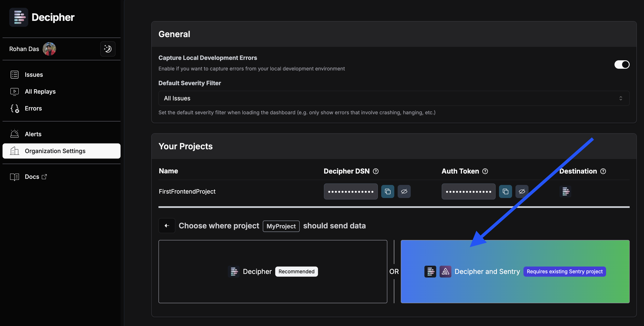The image size is (644, 326).
Task: Open the Errors section
Action: tap(62, 108)
